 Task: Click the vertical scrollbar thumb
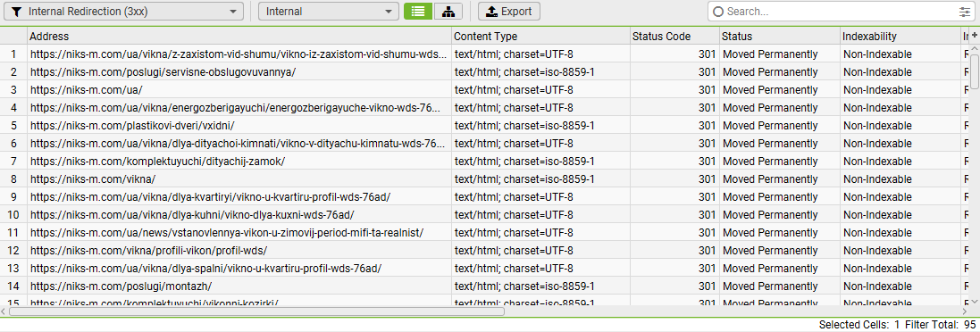pyautogui.click(x=975, y=71)
